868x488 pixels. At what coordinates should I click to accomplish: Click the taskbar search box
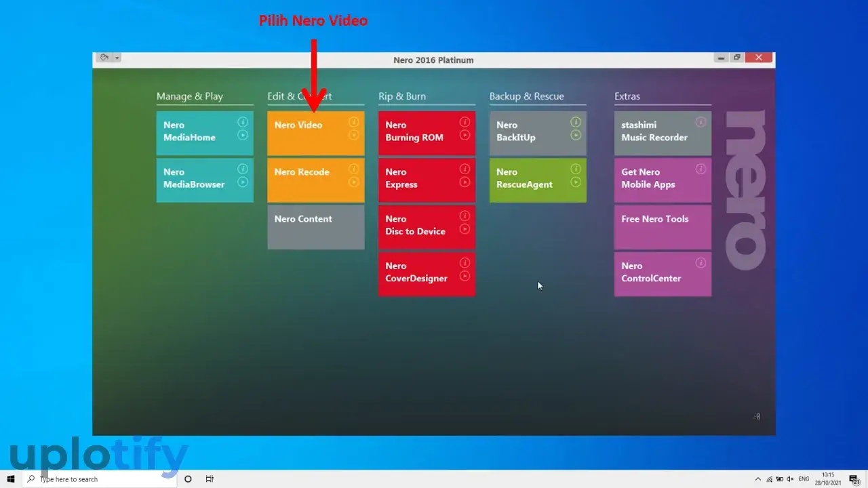tap(99, 479)
